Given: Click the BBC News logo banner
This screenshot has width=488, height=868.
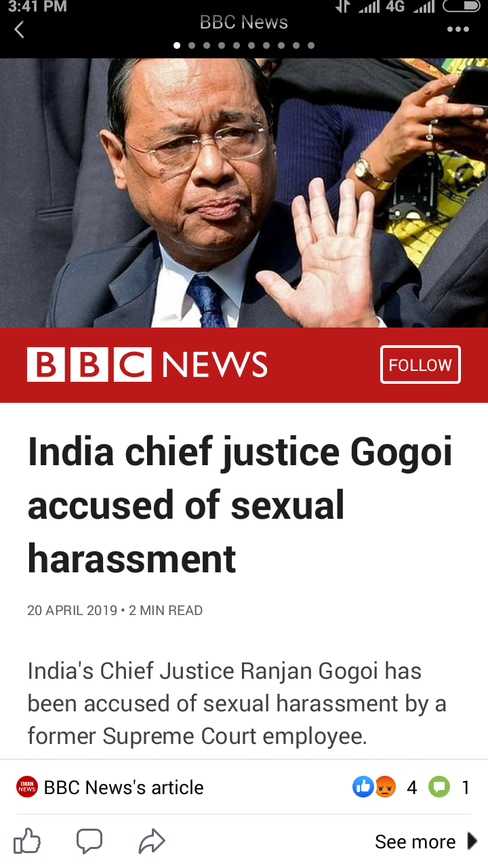Looking at the screenshot, I should [147, 364].
